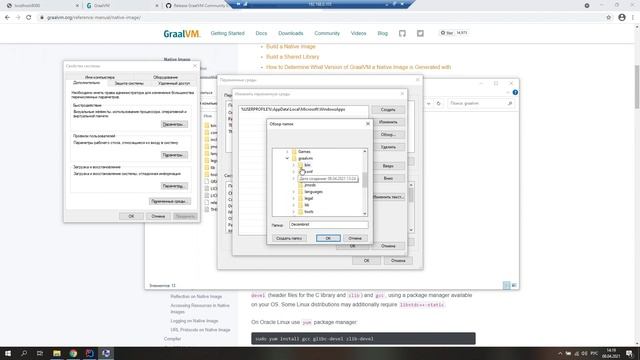640x360 pixels.
Task: Click Вверх in the edit variable dialog
Action: (x=388, y=166)
